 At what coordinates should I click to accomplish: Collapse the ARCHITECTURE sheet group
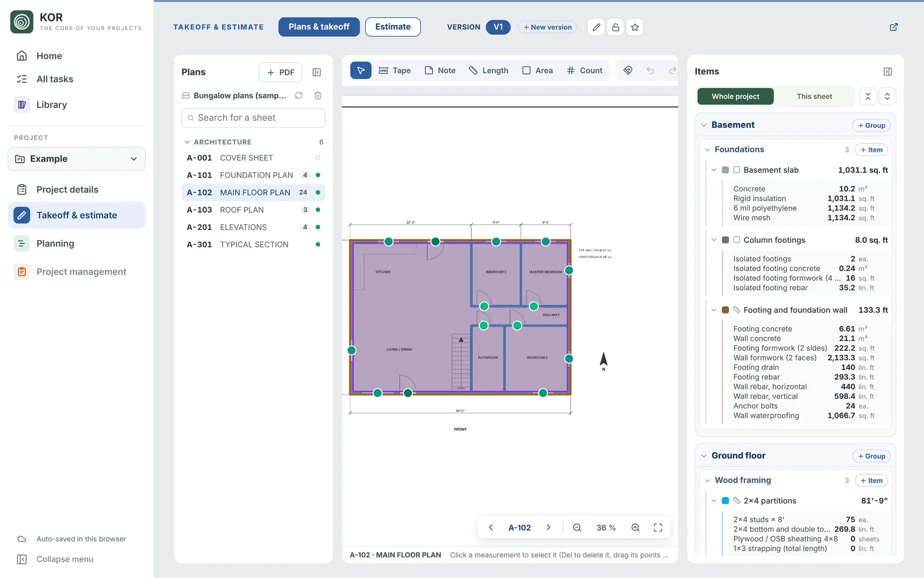[187, 142]
